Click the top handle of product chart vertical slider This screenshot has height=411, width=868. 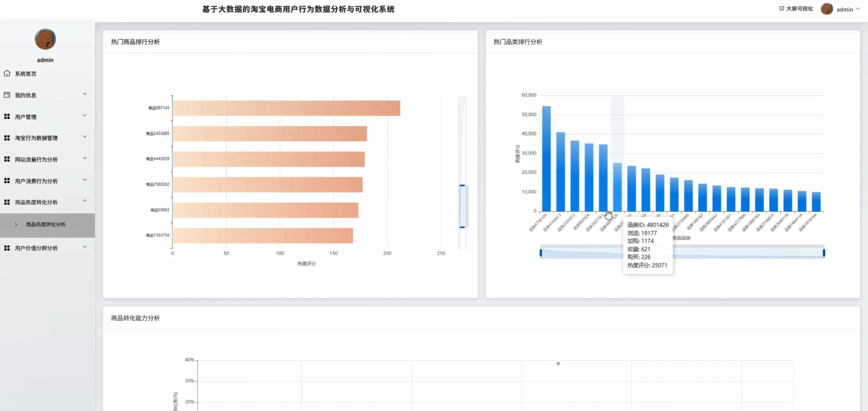click(x=462, y=185)
